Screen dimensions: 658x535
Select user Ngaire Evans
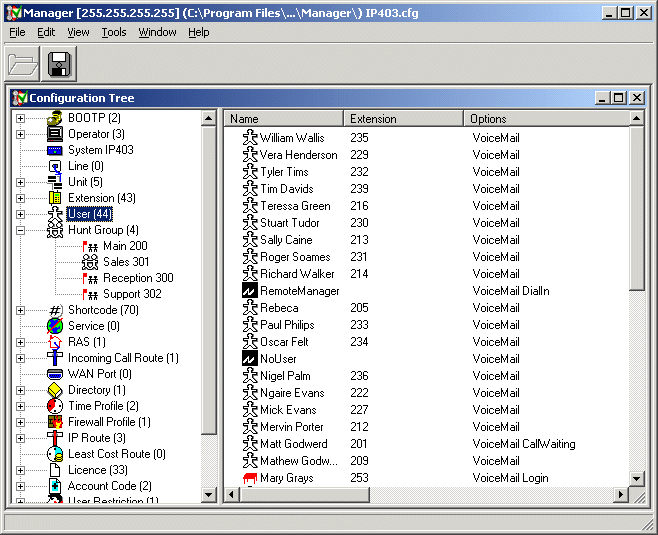click(x=292, y=393)
